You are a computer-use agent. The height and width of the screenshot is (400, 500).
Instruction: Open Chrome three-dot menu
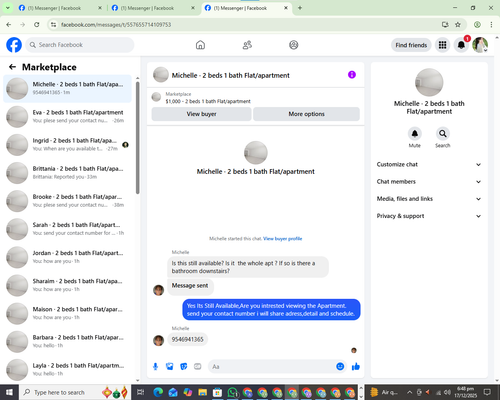[x=491, y=24]
